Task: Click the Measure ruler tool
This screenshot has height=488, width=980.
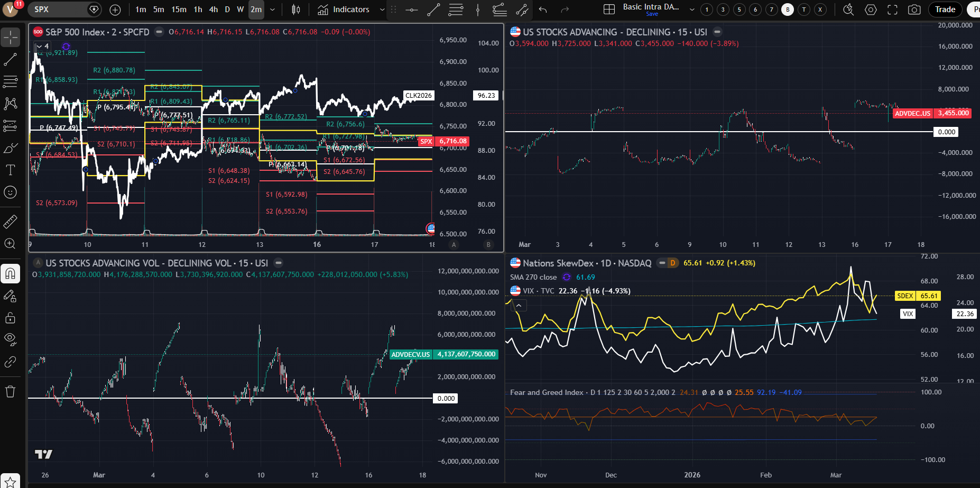Action: (x=10, y=222)
